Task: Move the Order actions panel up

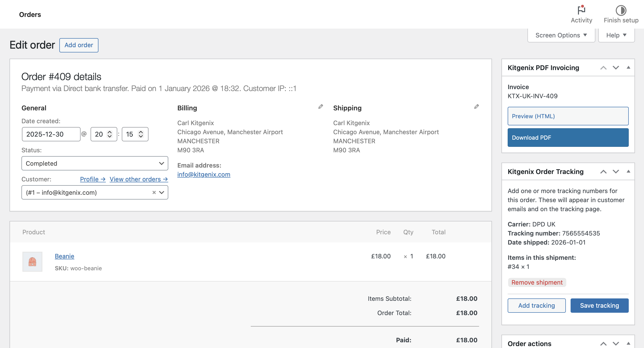Action: 604,343
